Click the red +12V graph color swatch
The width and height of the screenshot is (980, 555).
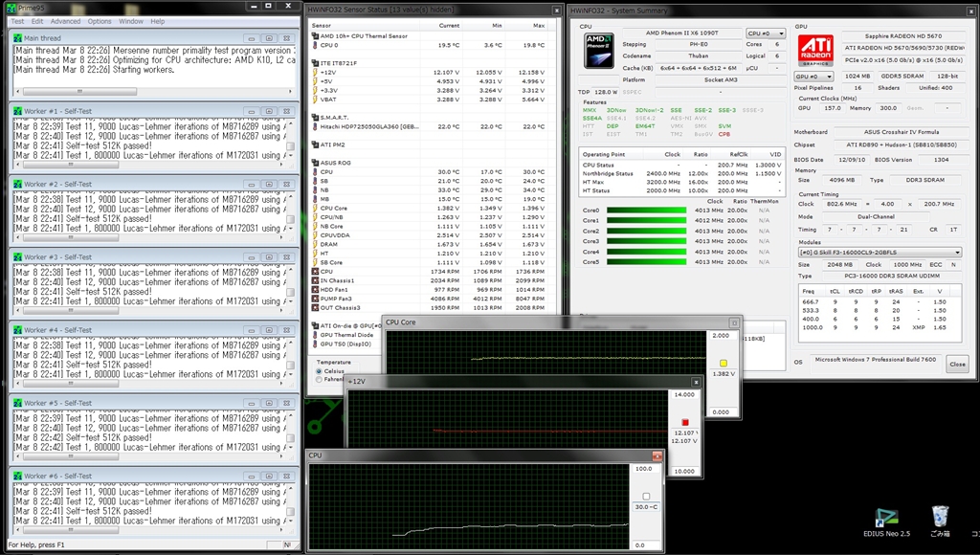click(x=685, y=421)
